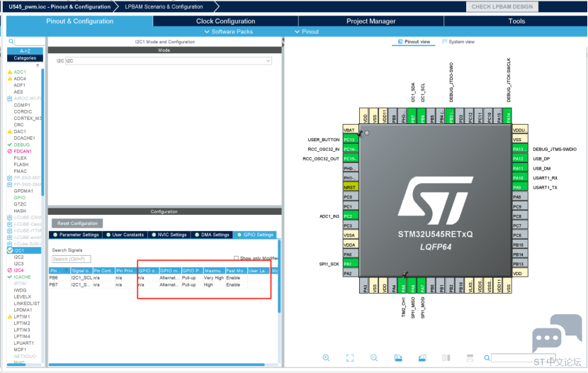Click the horizontal split view icon
Viewport: 588px width, 373px height.
click(x=470, y=357)
